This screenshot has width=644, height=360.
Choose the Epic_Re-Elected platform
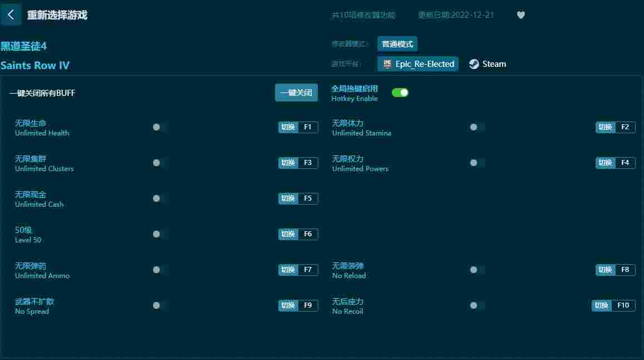tap(417, 64)
